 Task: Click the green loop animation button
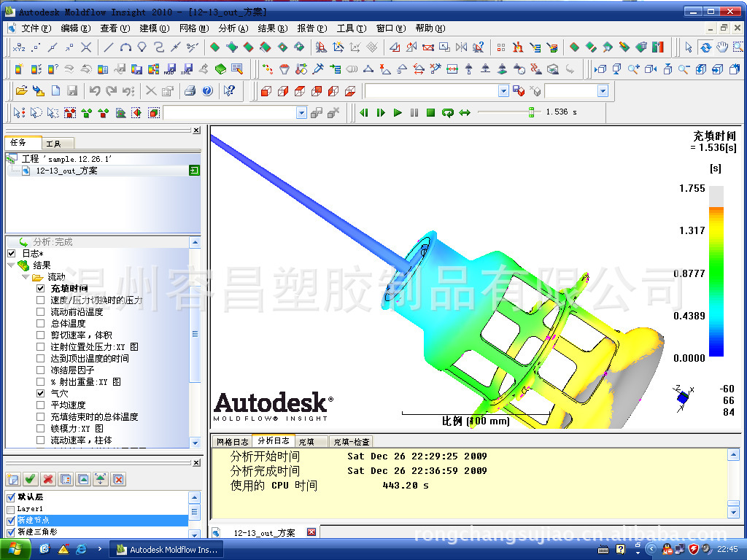447,112
